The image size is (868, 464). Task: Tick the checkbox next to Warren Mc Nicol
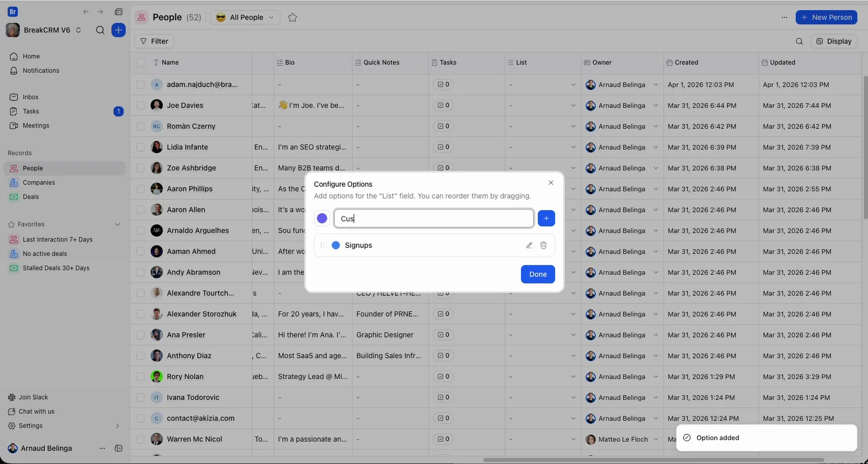tap(141, 439)
